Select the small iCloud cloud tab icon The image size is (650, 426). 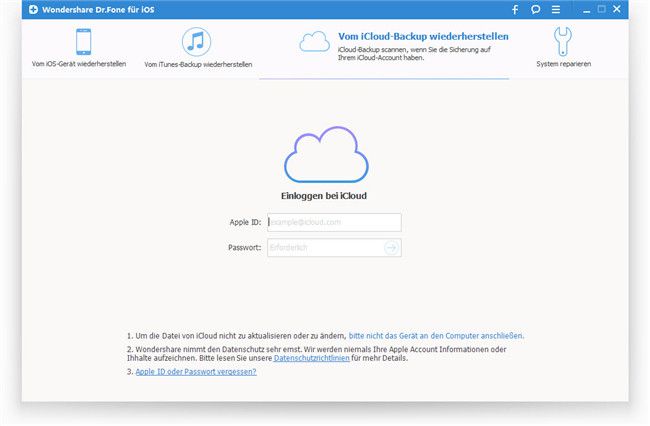point(315,41)
